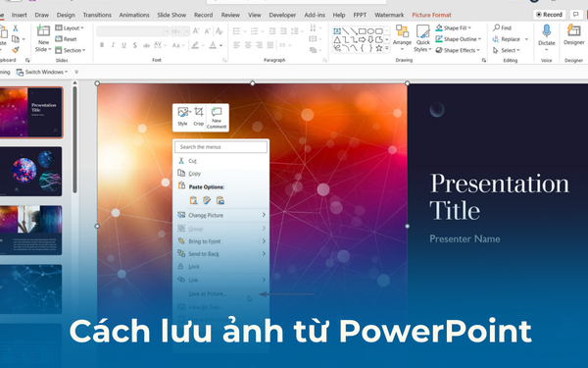Open the font color dropdown arrow

coord(221,45)
